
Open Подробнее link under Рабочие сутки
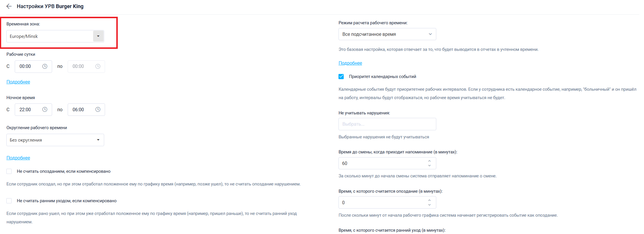(18, 82)
